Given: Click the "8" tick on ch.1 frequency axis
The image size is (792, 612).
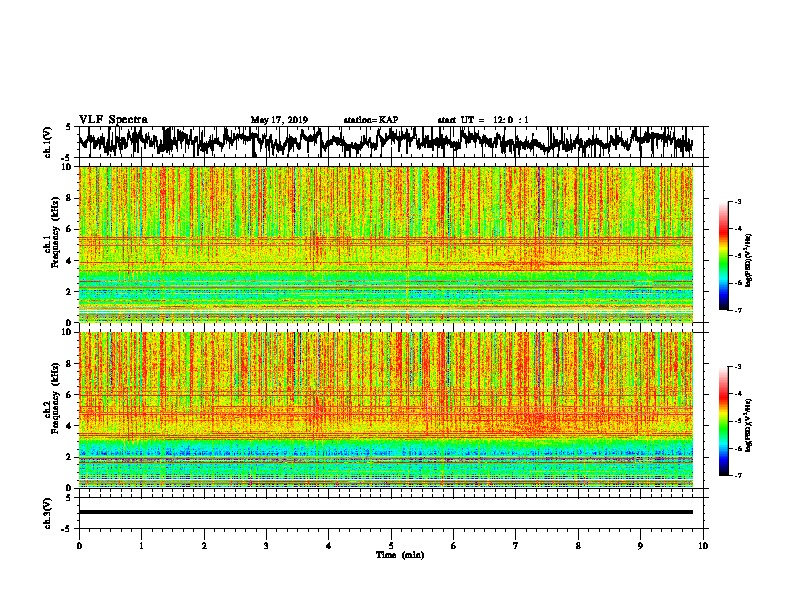Looking at the screenshot, I should point(70,198).
